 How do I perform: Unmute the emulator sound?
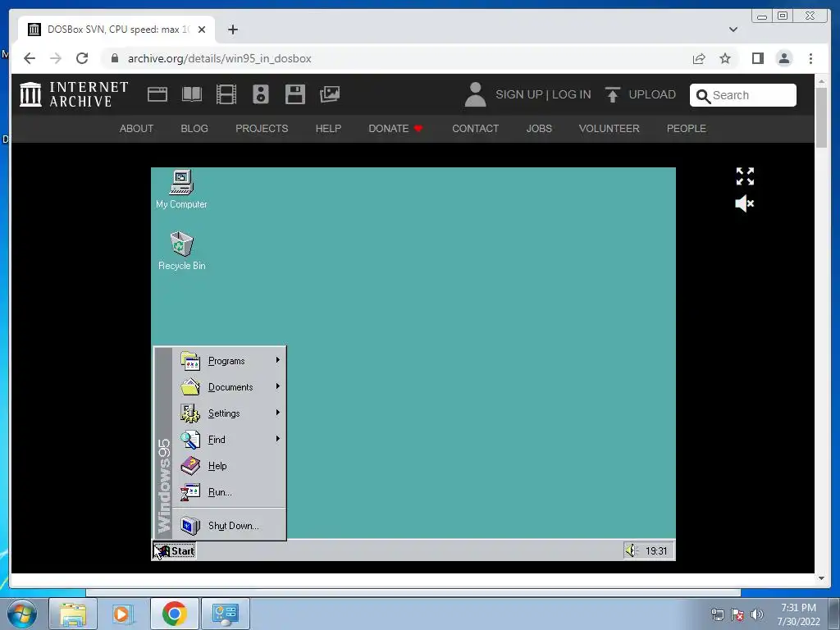(x=745, y=203)
